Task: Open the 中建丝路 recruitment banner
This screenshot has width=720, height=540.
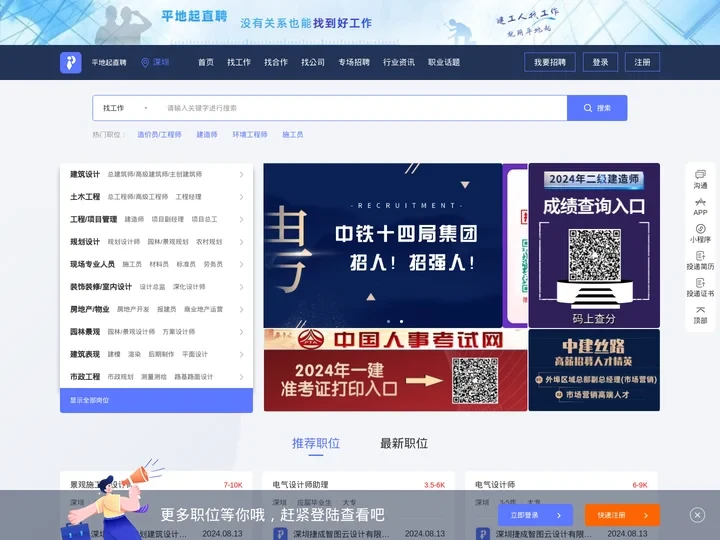Action: tap(594, 370)
